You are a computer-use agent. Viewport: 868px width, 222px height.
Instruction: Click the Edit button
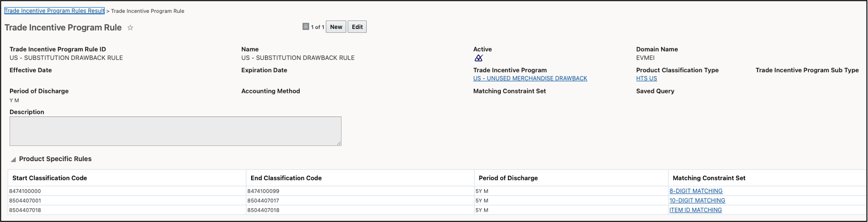pyautogui.click(x=357, y=27)
